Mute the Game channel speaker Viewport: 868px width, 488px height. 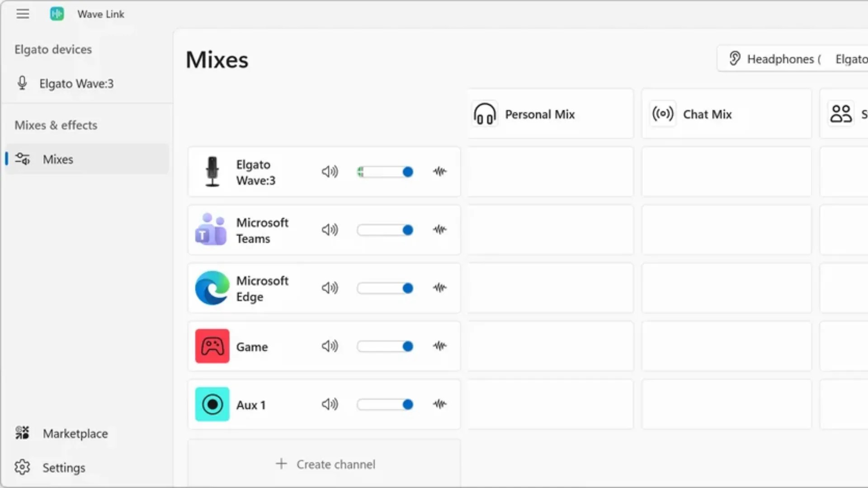[330, 346]
